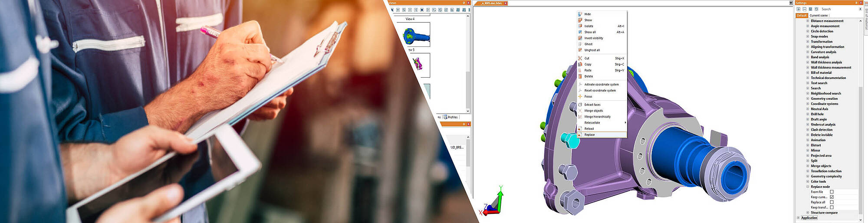The width and height of the screenshot is (868, 223).
Task: Open the Bill of material side tab
Action: coord(866,18)
